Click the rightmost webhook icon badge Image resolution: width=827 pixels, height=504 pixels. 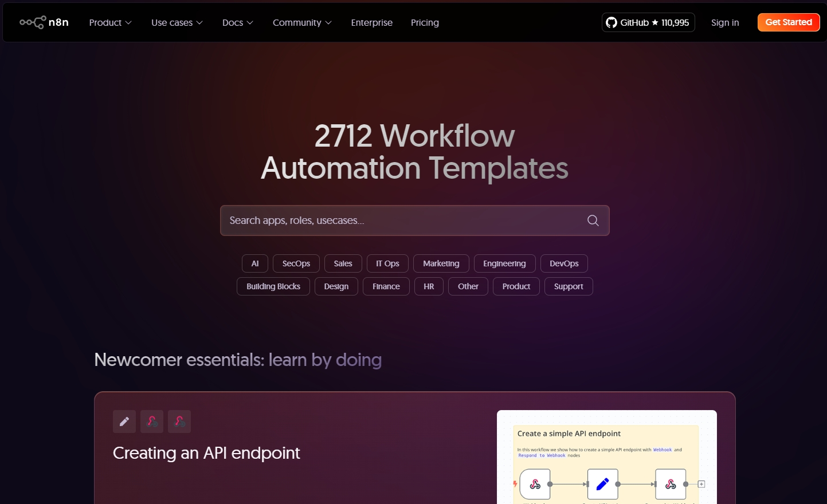(x=179, y=422)
